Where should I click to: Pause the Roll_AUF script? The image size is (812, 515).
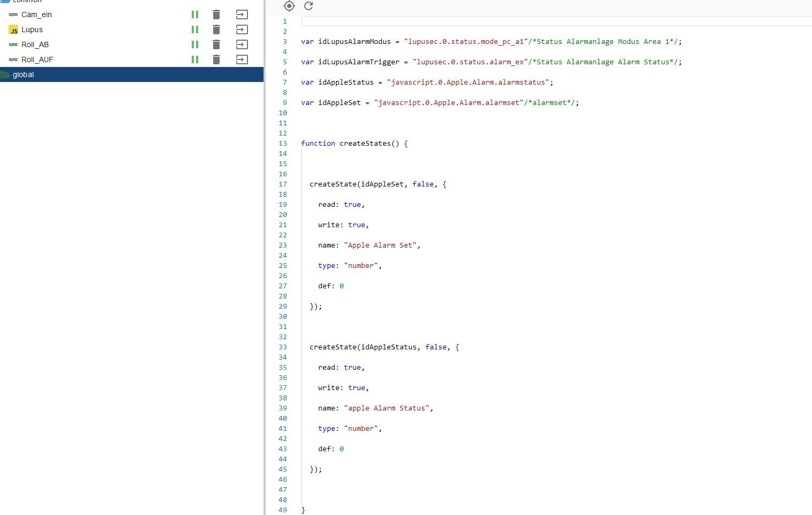coord(195,59)
